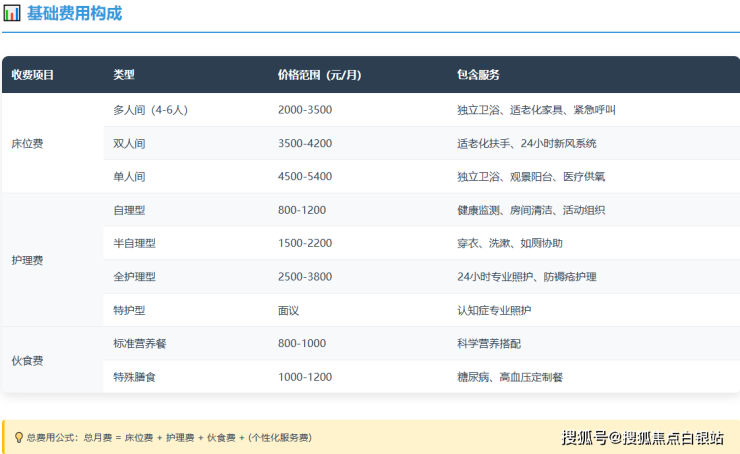Click the lightbulb icon before 总费用公式

(18, 437)
